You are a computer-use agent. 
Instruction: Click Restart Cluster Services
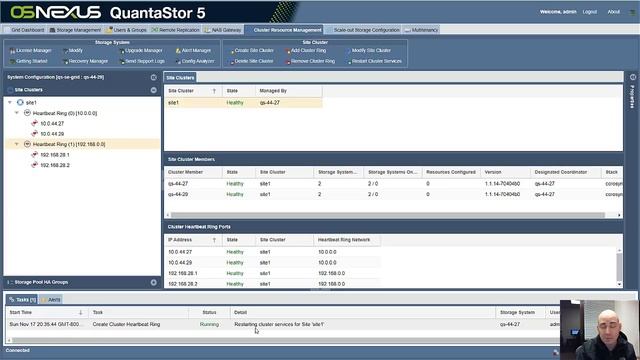(x=374, y=61)
